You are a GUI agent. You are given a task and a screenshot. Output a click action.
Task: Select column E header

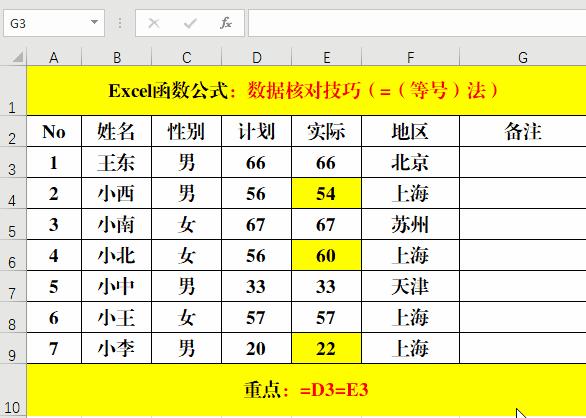[x=326, y=58]
